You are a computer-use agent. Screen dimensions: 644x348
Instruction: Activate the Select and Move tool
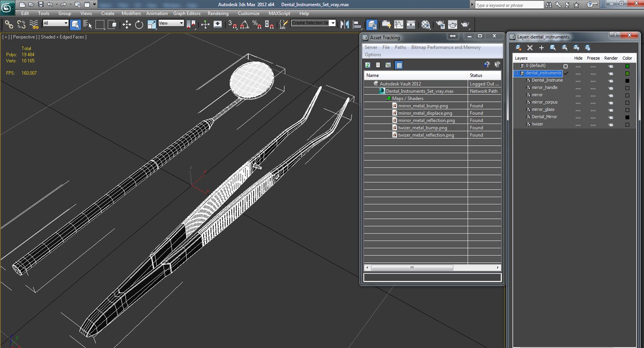127,24
